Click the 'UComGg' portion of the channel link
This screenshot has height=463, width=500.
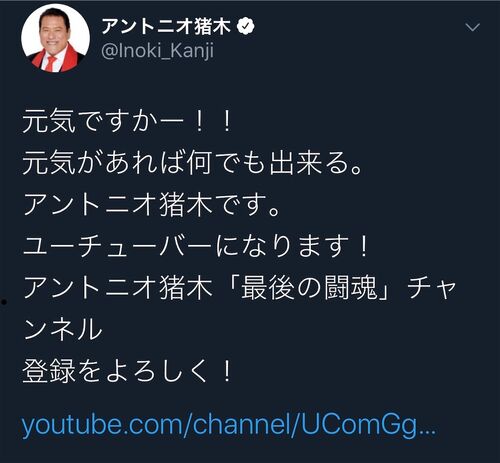pyautogui.click(x=359, y=425)
